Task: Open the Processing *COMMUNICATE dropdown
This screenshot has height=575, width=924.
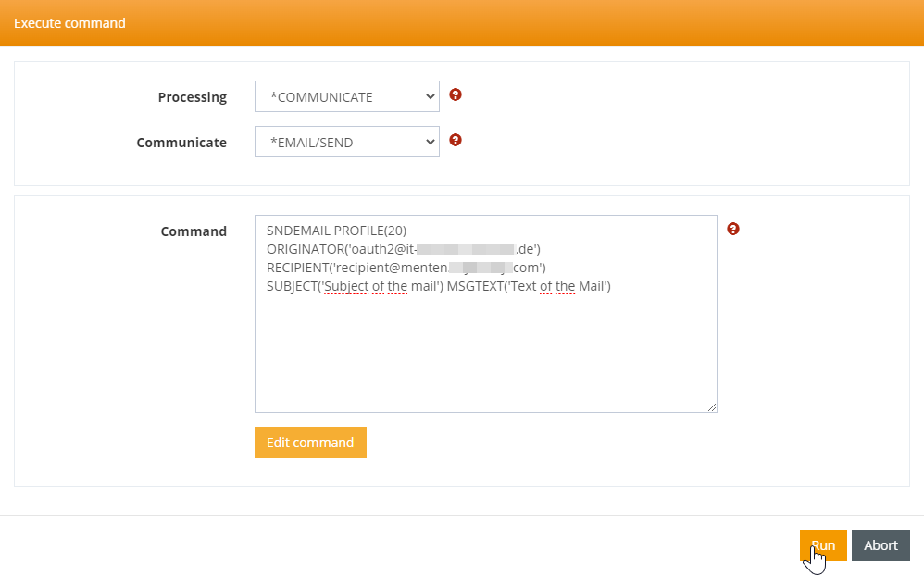Action: click(x=346, y=97)
